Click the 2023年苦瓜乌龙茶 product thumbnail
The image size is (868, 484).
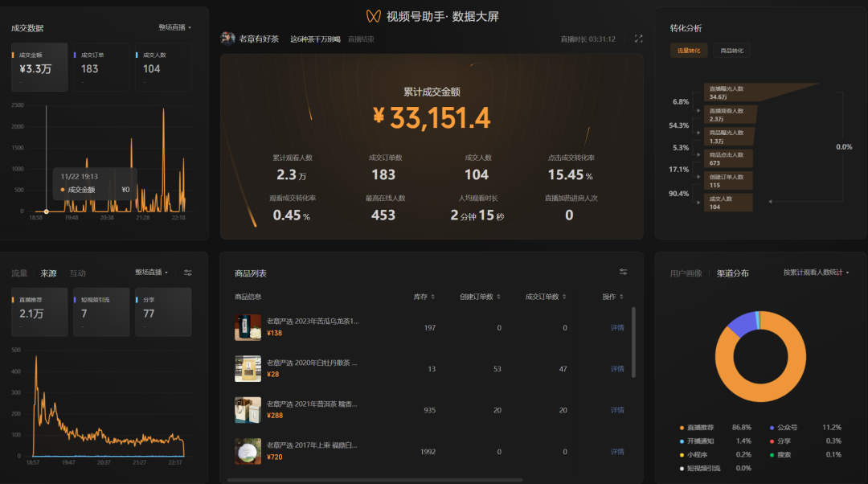coord(248,327)
